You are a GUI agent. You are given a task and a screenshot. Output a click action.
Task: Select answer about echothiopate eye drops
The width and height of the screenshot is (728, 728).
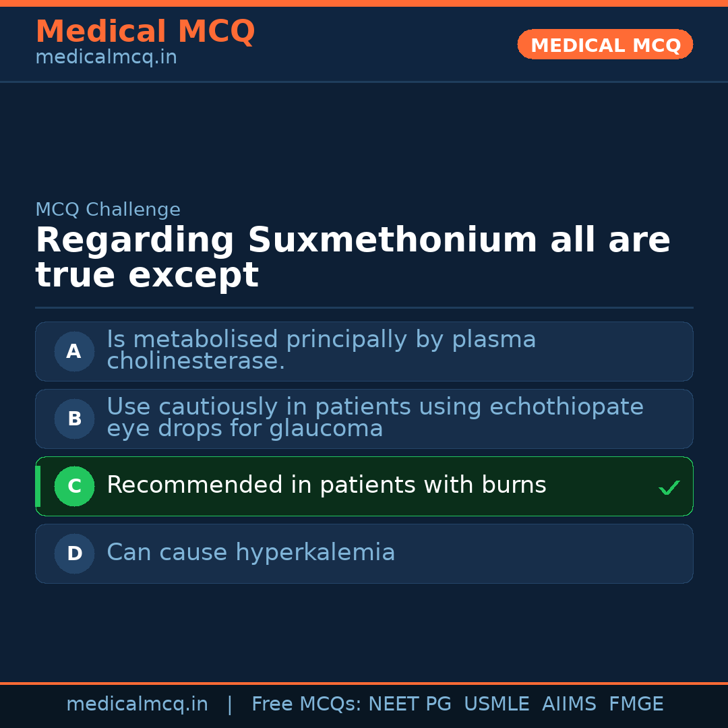pos(375,418)
